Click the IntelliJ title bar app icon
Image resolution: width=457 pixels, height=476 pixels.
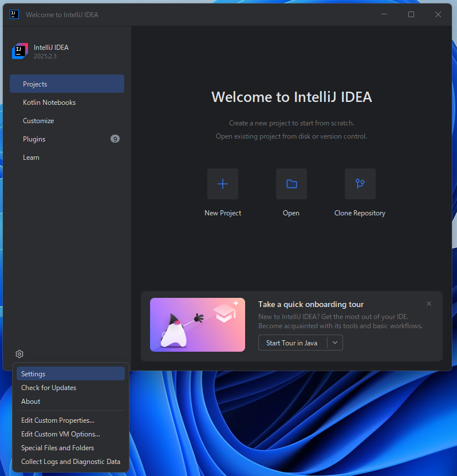[14, 14]
